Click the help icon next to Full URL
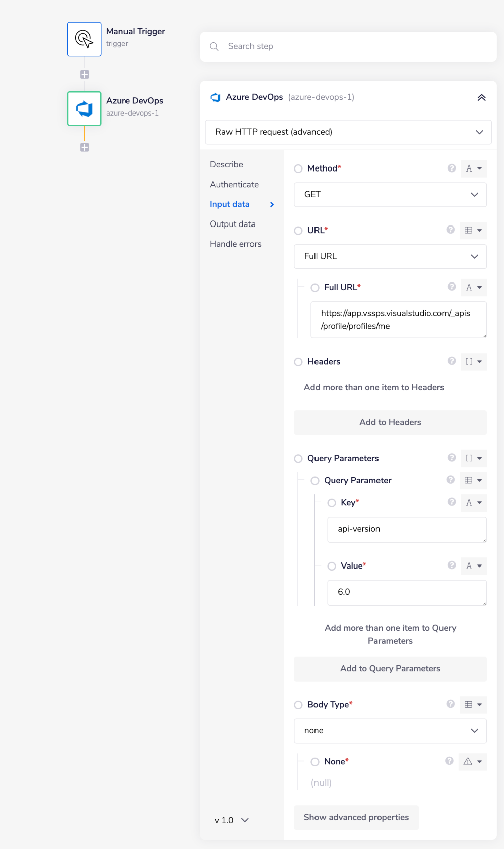The image size is (504, 849). tap(452, 287)
